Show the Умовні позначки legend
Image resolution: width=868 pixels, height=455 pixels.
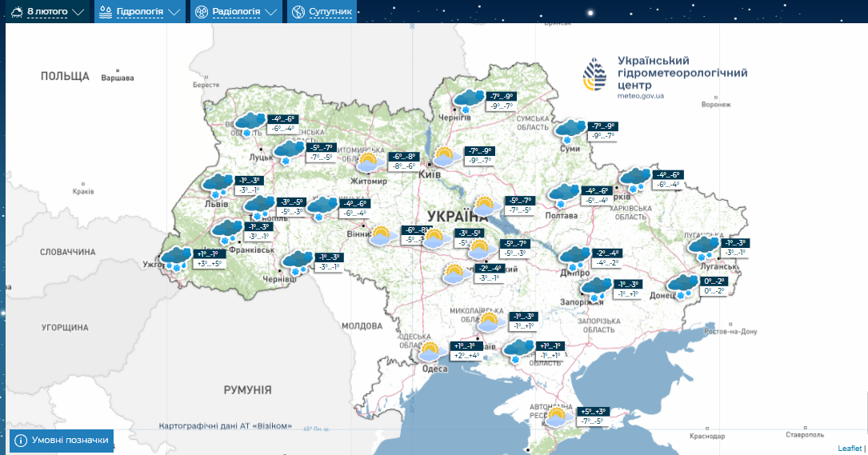(x=70, y=441)
